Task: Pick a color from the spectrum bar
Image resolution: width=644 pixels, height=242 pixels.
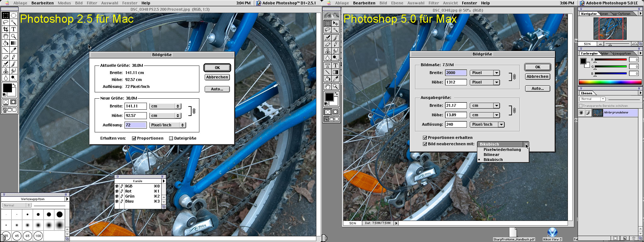Action: click(x=610, y=82)
